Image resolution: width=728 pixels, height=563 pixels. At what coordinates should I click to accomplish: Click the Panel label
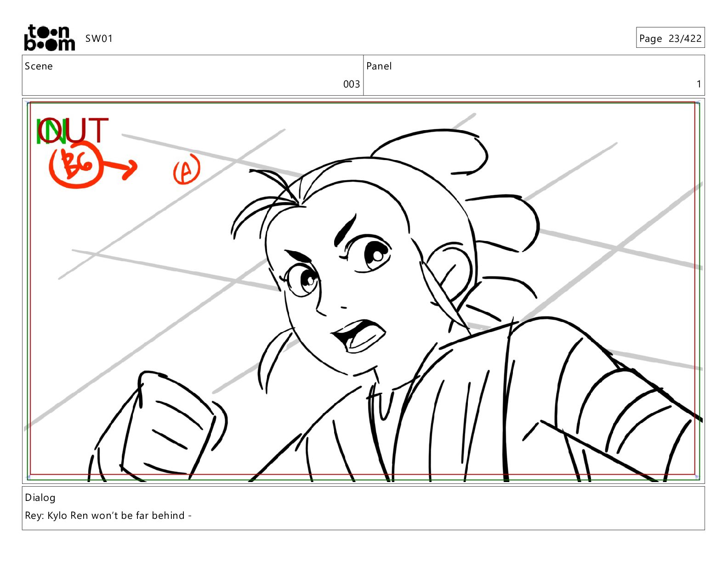pyautogui.click(x=379, y=66)
